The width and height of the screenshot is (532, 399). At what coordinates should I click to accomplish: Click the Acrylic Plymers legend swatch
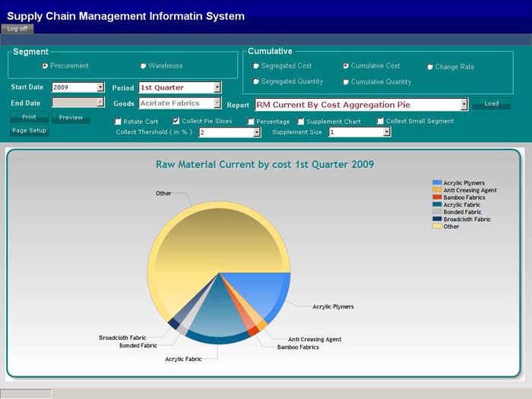[x=437, y=182]
